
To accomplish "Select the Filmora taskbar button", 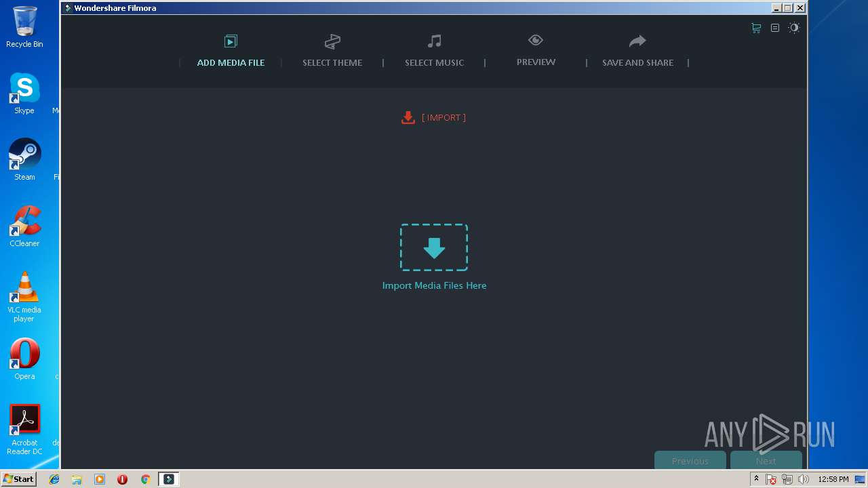I will 169,479.
